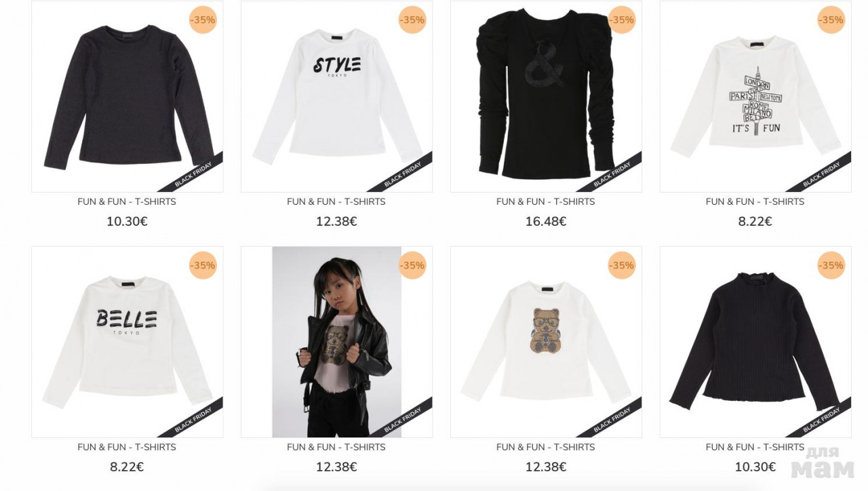
Task: Click Black Friday ribbon on ampersand top
Action: (612, 174)
